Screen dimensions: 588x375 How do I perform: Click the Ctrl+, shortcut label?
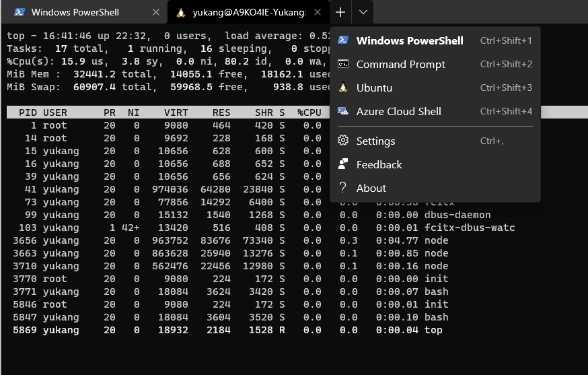[492, 141]
